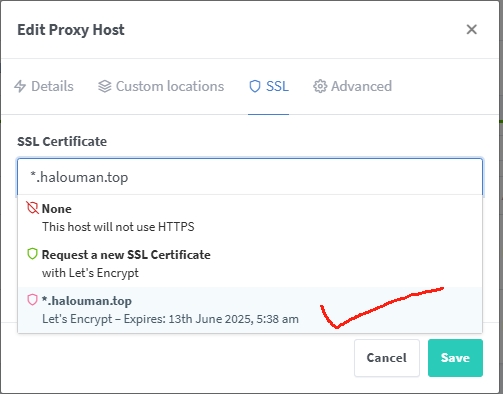Switch to the Details tab

[x=44, y=86]
